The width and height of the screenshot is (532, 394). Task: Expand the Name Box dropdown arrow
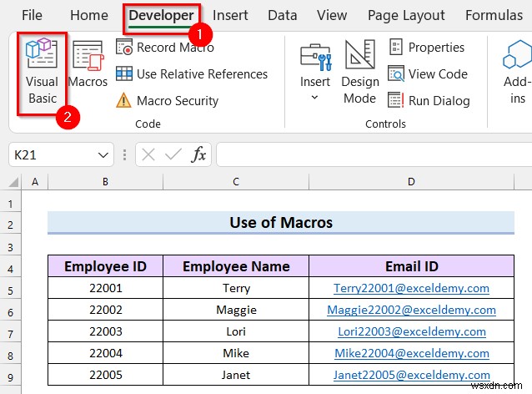(x=103, y=155)
